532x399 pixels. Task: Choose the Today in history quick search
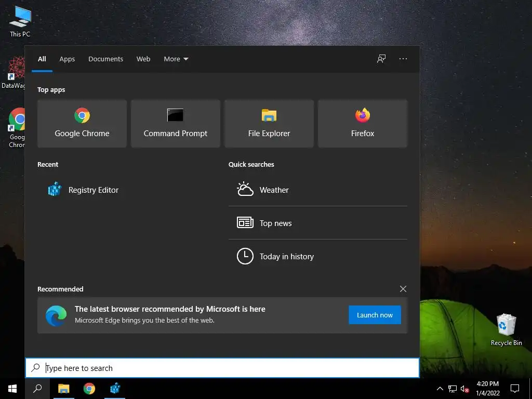coord(318,256)
